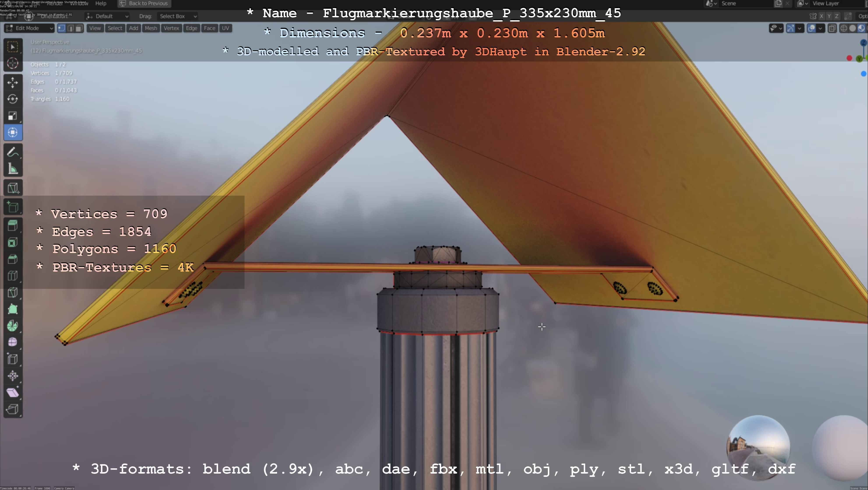Open the Edit Mode dropdown
The height and width of the screenshot is (490, 868).
pyautogui.click(x=29, y=28)
